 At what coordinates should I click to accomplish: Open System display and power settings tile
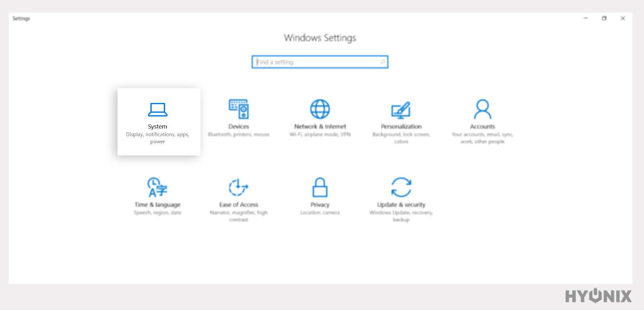[158, 122]
